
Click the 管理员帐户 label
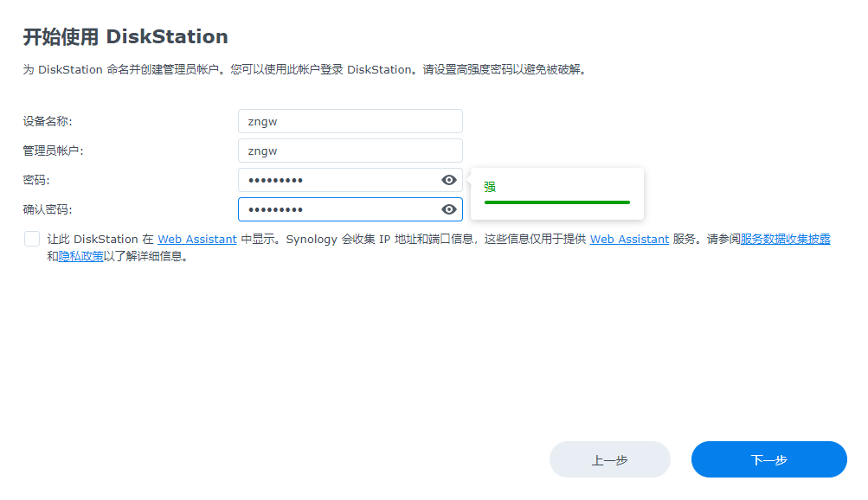pos(53,151)
